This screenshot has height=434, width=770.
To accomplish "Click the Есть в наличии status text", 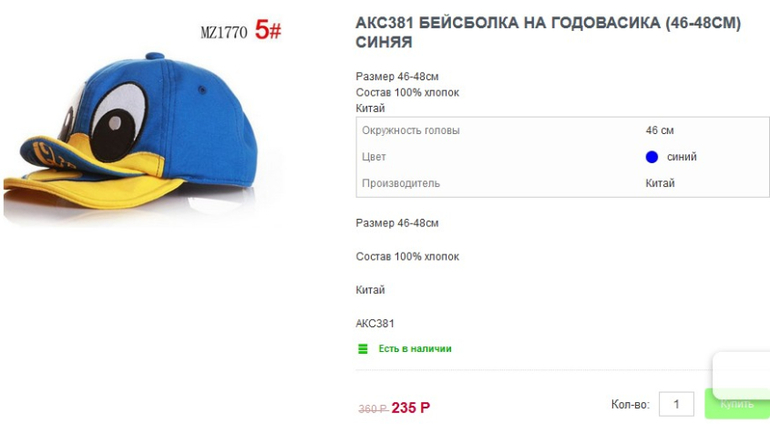I will click(415, 349).
